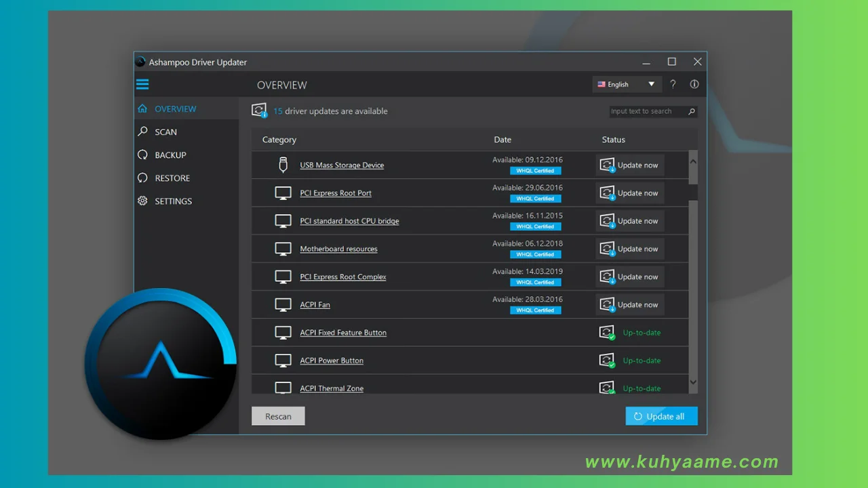Viewport: 868px width, 488px height.
Task: Click the search magnifier icon
Action: point(692,111)
